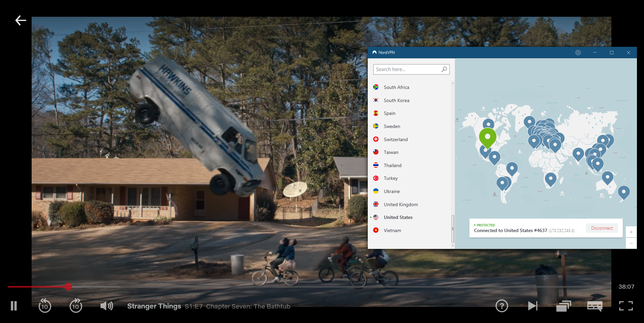Click the South Africa map pin

[x=550, y=179]
